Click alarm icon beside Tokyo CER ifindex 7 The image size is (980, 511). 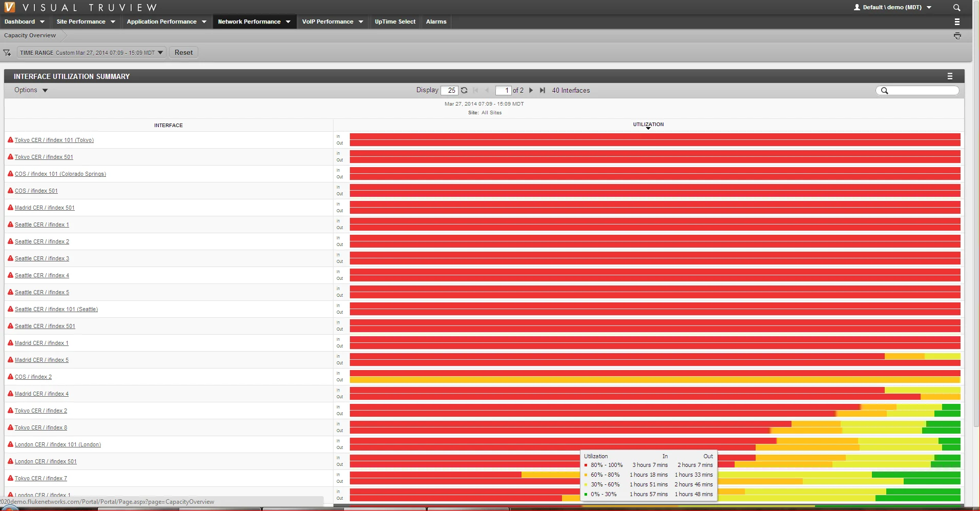click(10, 478)
